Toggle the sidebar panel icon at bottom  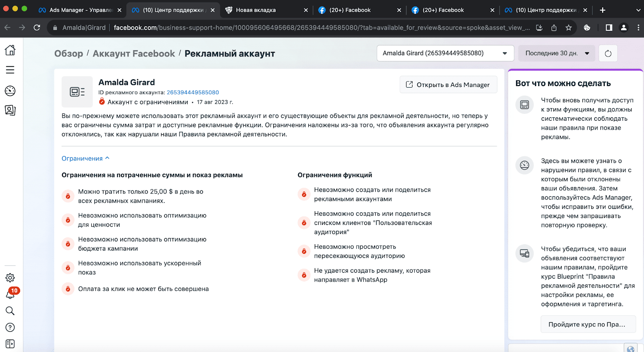[10, 344]
